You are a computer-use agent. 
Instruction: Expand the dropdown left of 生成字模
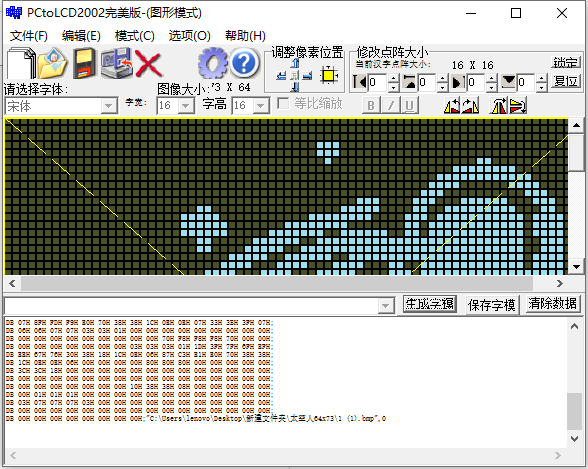385,306
